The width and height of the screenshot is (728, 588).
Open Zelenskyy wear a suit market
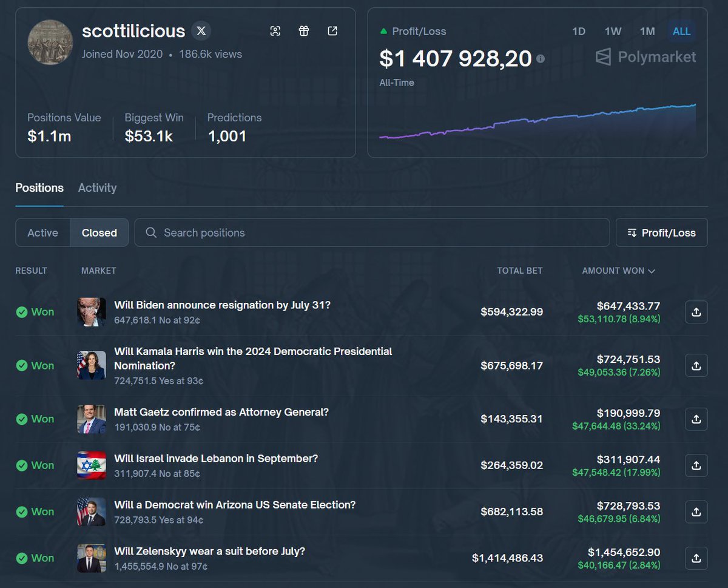tap(209, 551)
